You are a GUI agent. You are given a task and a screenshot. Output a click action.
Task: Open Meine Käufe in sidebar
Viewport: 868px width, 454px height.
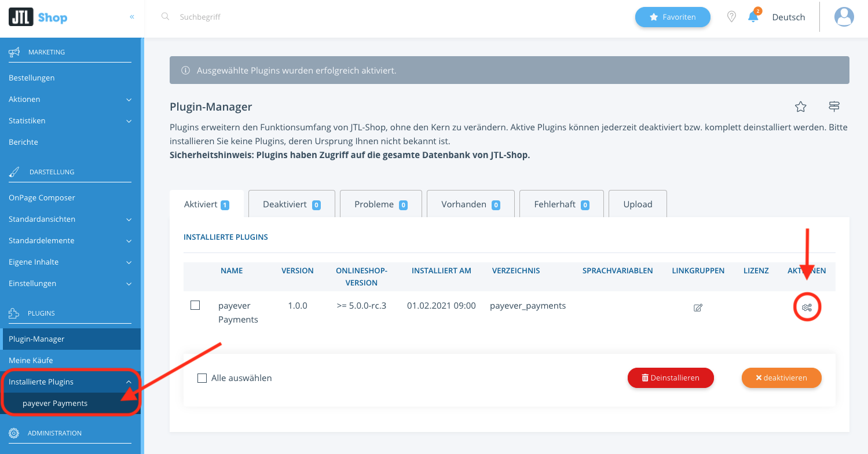pyautogui.click(x=70, y=360)
